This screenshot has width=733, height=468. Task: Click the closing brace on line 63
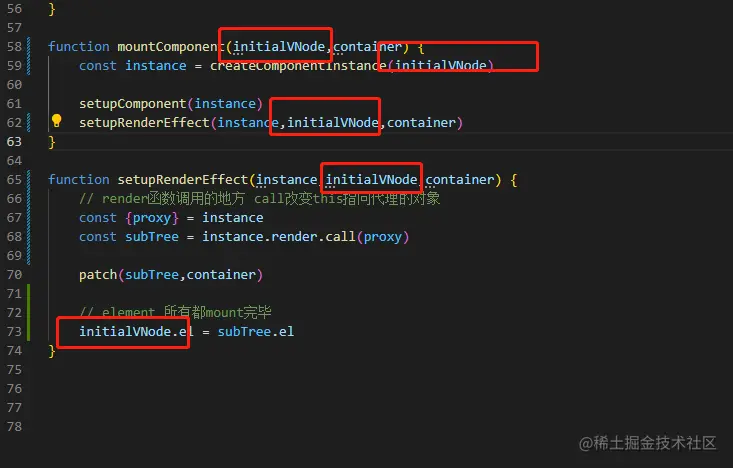coord(52,142)
